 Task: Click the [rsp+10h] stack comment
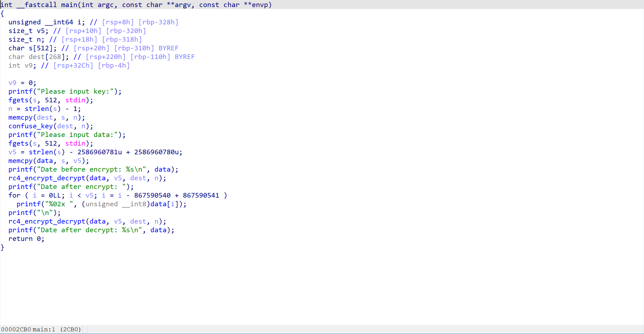pos(83,31)
